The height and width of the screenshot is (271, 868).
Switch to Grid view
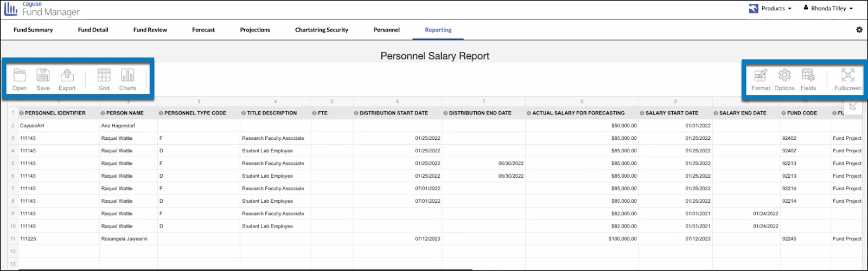point(104,79)
